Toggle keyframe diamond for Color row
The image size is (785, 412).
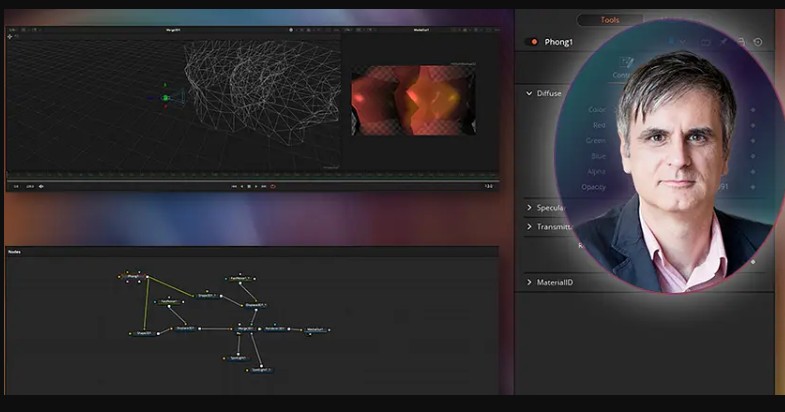(752, 110)
